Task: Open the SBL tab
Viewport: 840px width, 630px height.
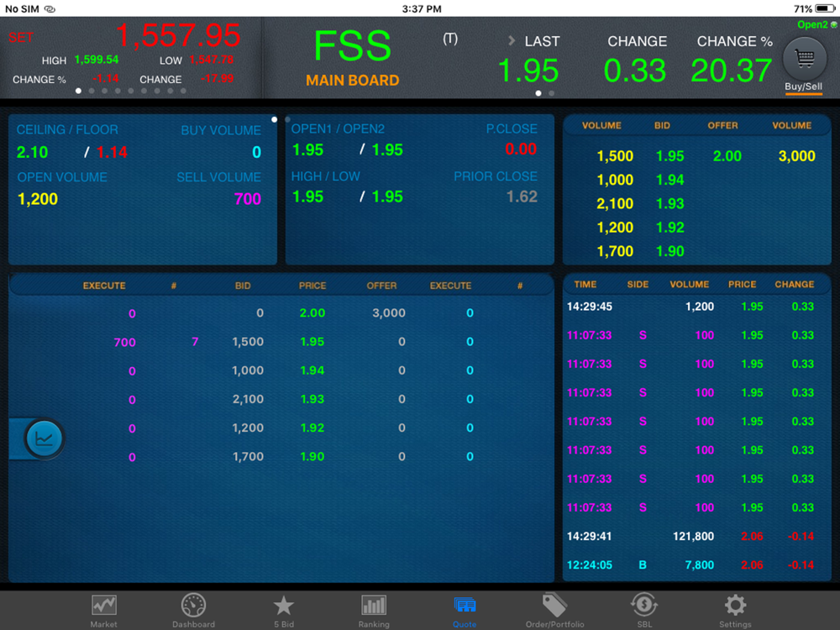Action: point(644,612)
